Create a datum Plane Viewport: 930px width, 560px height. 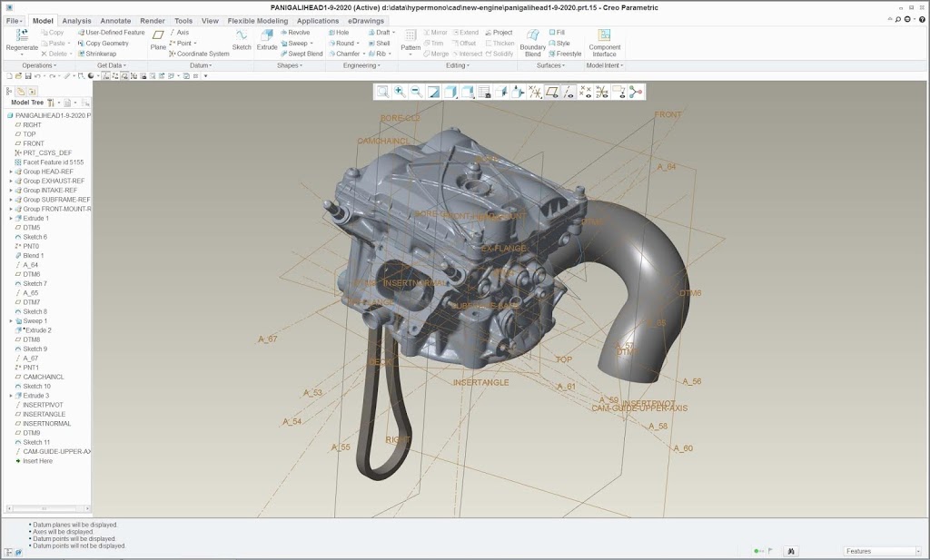158,36
